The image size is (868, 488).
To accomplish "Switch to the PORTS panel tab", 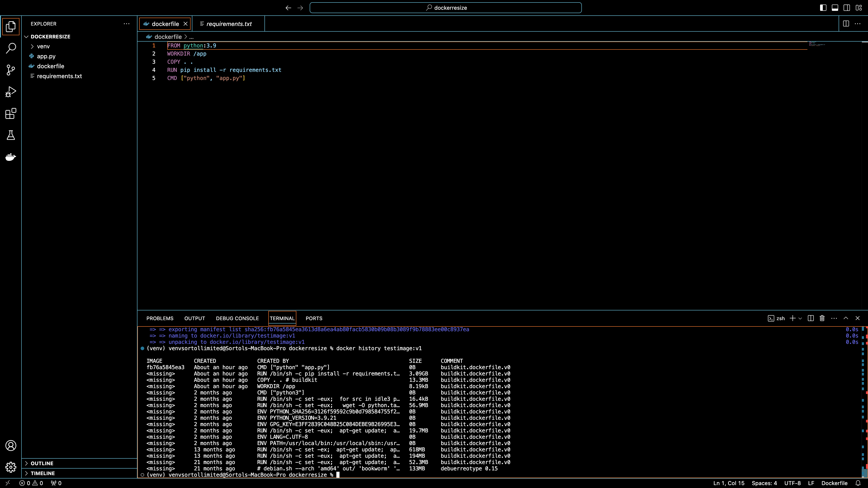I will [x=314, y=318].
